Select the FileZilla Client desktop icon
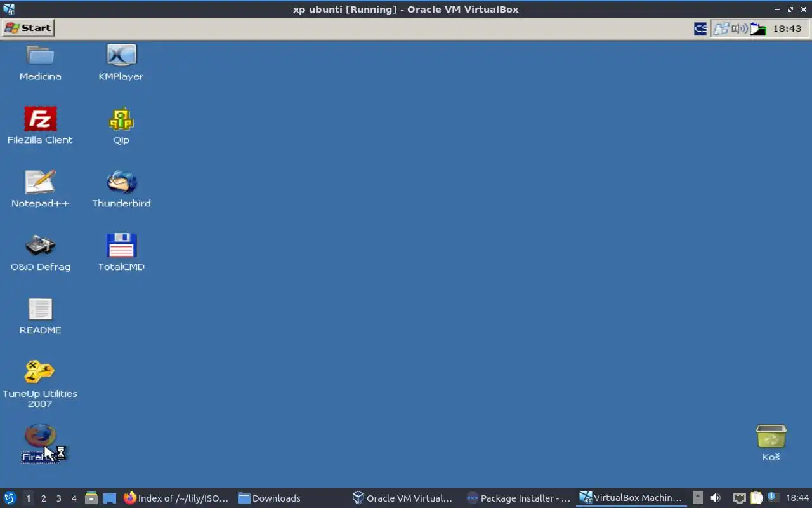812x508 pixels. click(40, 126)
